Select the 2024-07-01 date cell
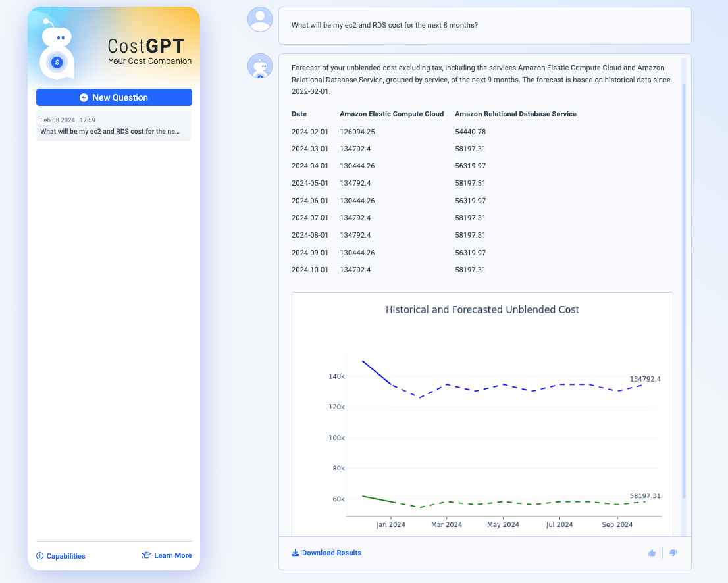728x583 pixels. [309, 218]
